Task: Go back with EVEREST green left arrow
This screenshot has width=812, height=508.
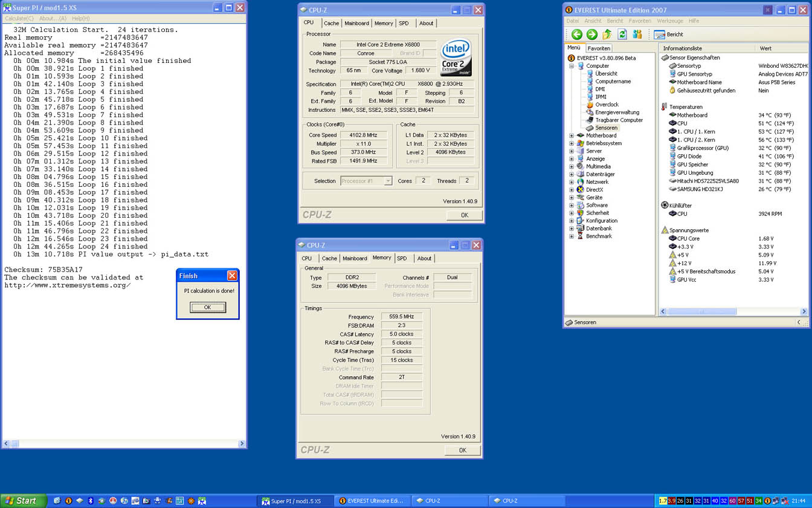Action: [x=576, y=34]
